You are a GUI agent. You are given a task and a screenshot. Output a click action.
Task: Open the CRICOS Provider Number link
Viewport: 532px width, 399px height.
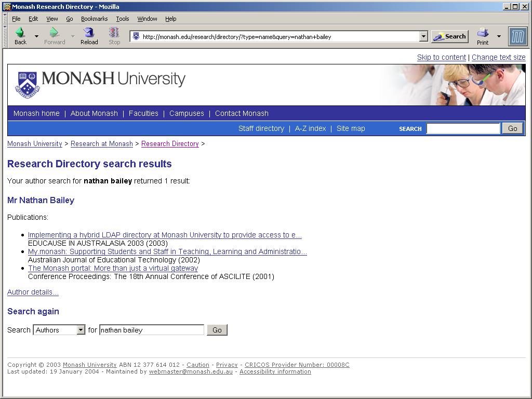point(297,365)
